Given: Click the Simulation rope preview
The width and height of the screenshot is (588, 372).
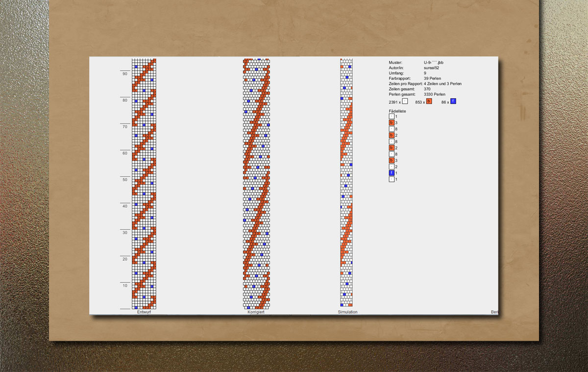Looking at the screenshot, I should coord(347,183).
